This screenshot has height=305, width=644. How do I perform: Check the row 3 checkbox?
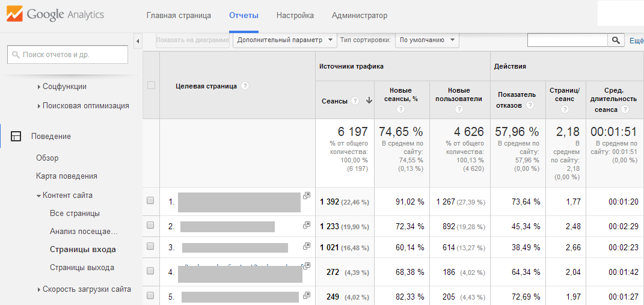150,246
